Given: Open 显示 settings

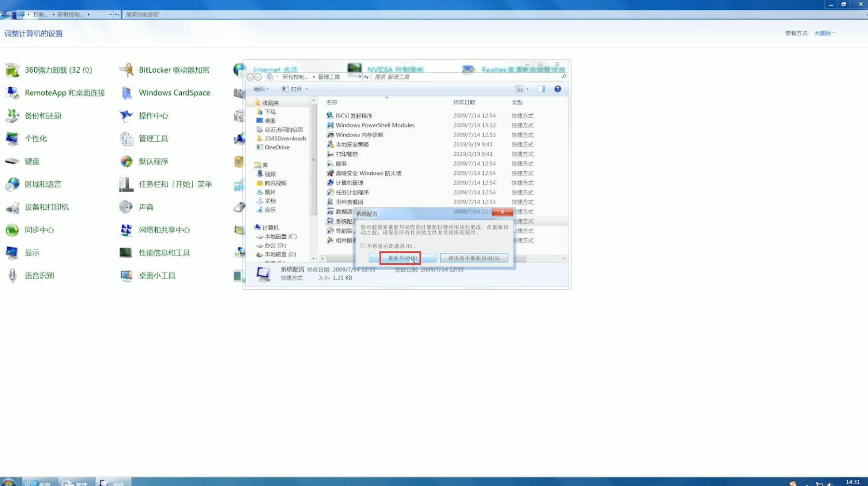Looking at the screenshot, I should 22,252.
